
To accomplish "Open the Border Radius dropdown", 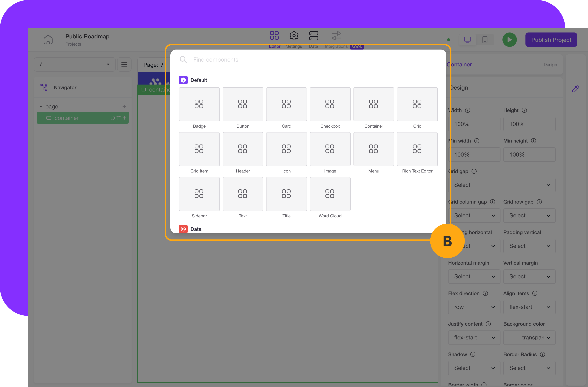I will pos(529,368).
